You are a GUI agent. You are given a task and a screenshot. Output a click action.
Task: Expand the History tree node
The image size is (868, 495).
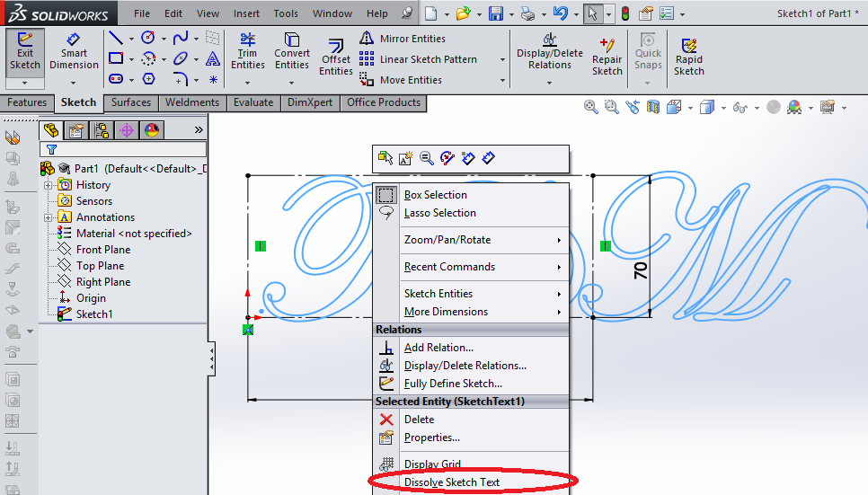49,185
